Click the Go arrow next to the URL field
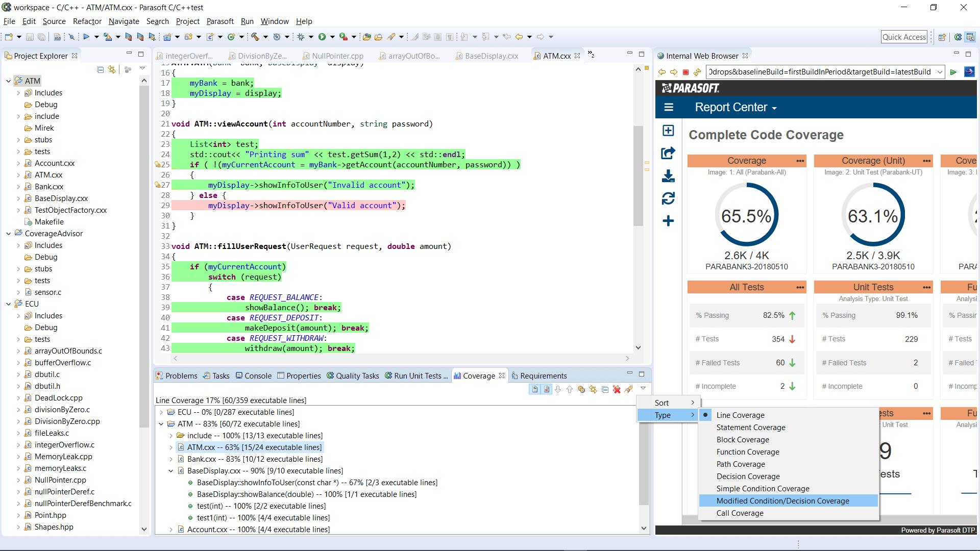The width and height of the screenshot is (980, 551). (x=953, y=72)
